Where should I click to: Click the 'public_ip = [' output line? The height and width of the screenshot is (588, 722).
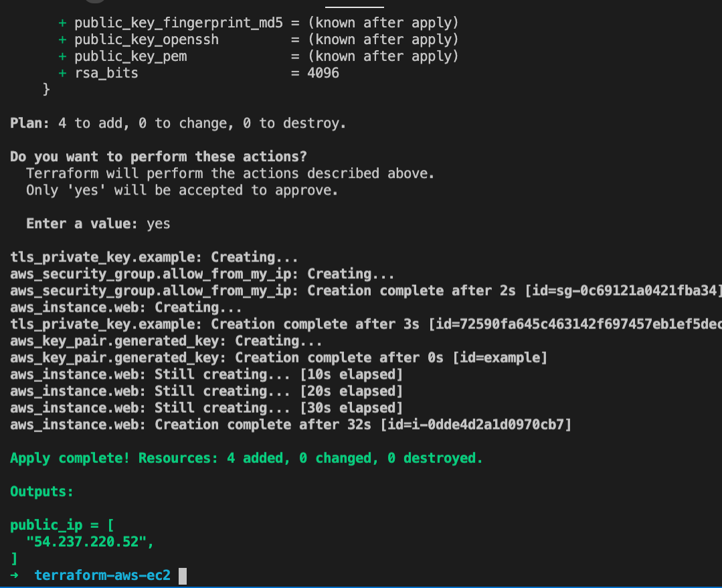[62, 525]
